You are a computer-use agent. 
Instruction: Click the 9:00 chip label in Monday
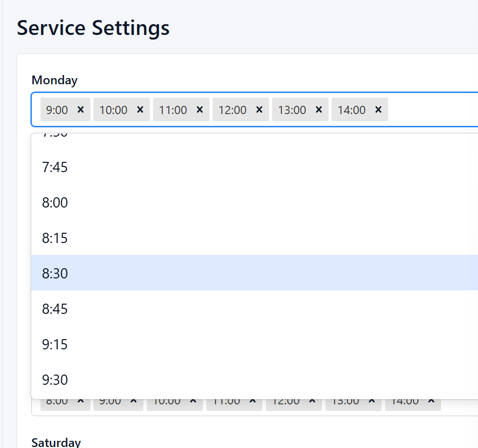pos(57,110)
